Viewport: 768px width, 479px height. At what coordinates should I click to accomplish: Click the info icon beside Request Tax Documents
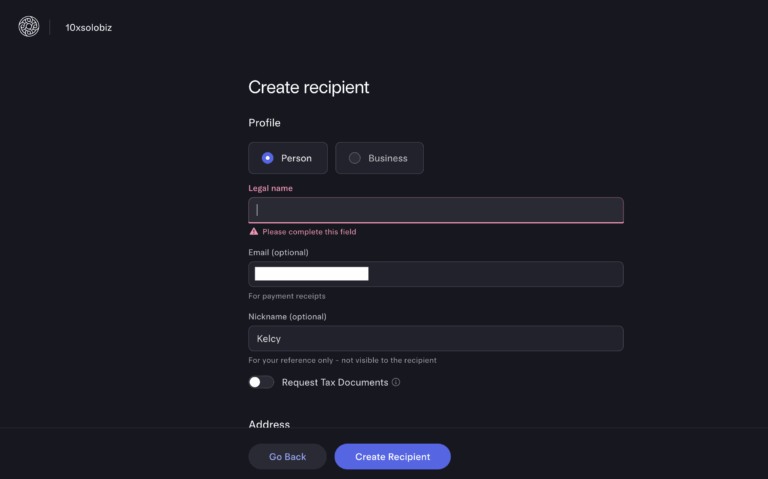pyautogui.click(x=396, y=382)
